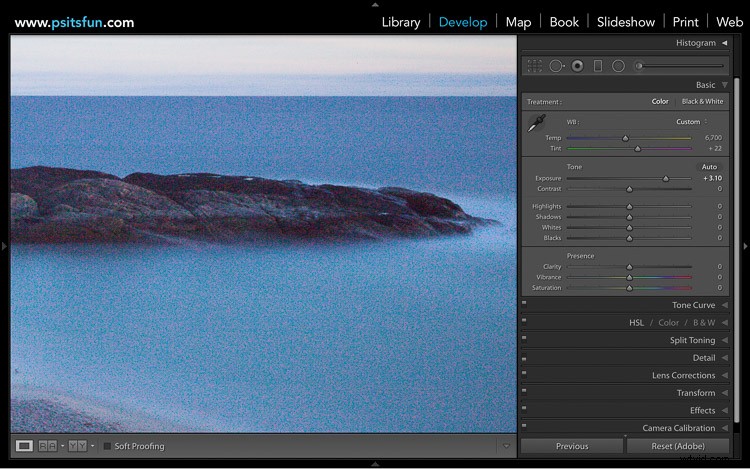Click the YY before/after top-bottom icon
The width and height of the screenshot is (750, 469).
(x=77, y=446)
